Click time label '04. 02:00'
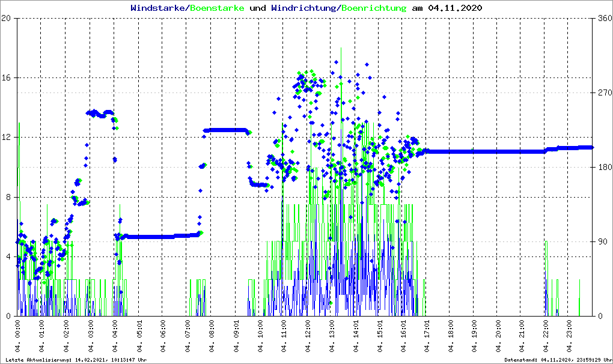 (66, 336)
